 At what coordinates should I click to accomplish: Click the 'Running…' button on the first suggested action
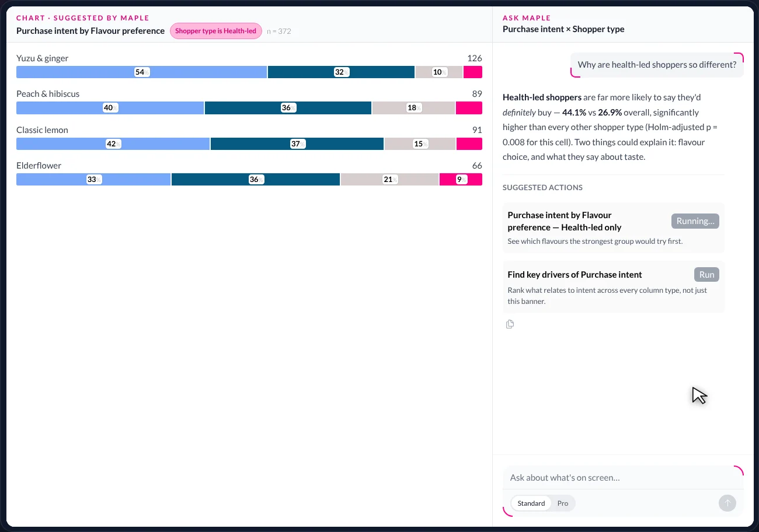[x=695, y=221]
